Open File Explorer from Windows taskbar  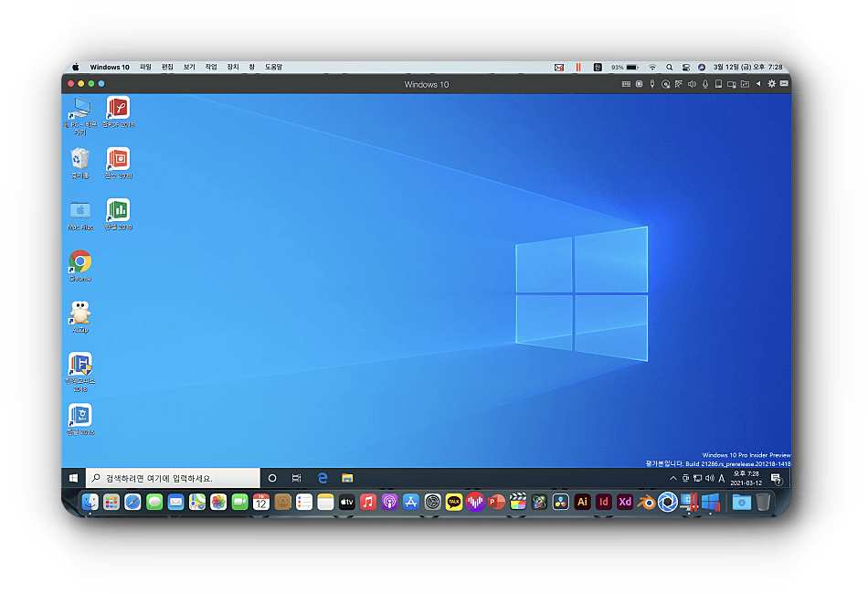pyautogui.click(x=347, y=478)
